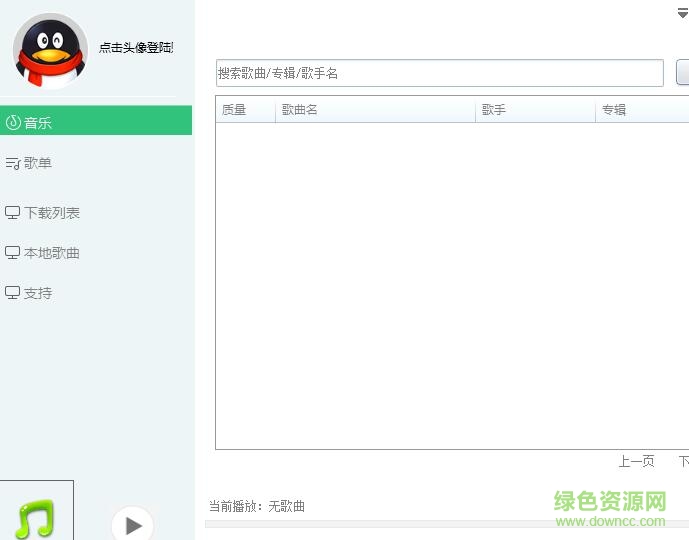This screenshot has height=540, width=689.
Task: Open the 本地歌曲 local songs section
Action: point(51,253)
